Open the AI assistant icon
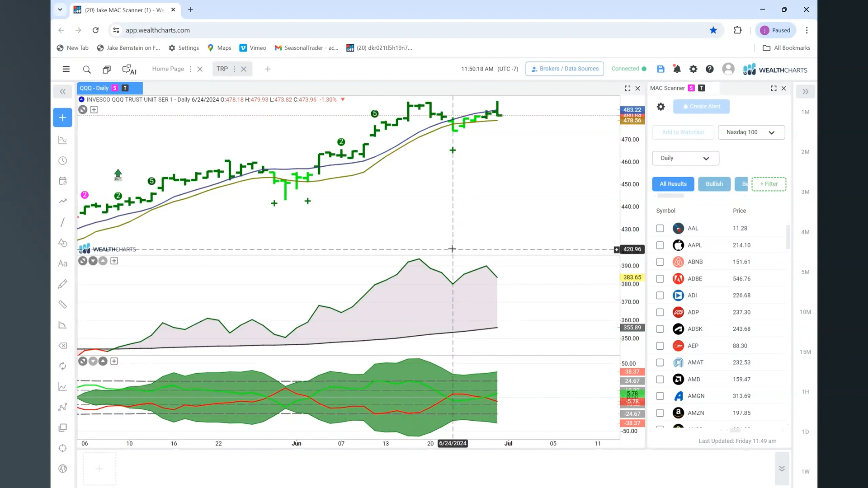Image resolution: width=868 pixels, height=488 pixels. click(x=129, y=70)
